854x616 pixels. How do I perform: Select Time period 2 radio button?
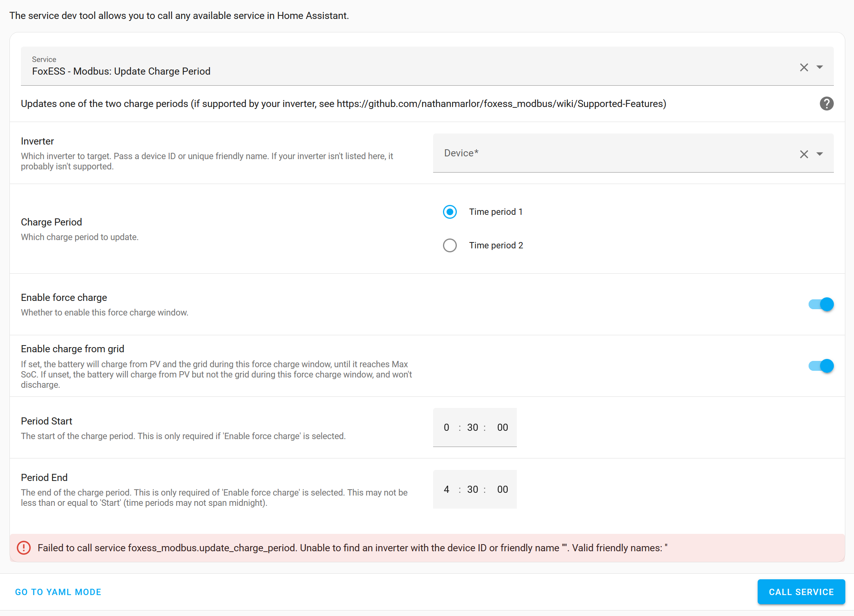coord(450,245)
